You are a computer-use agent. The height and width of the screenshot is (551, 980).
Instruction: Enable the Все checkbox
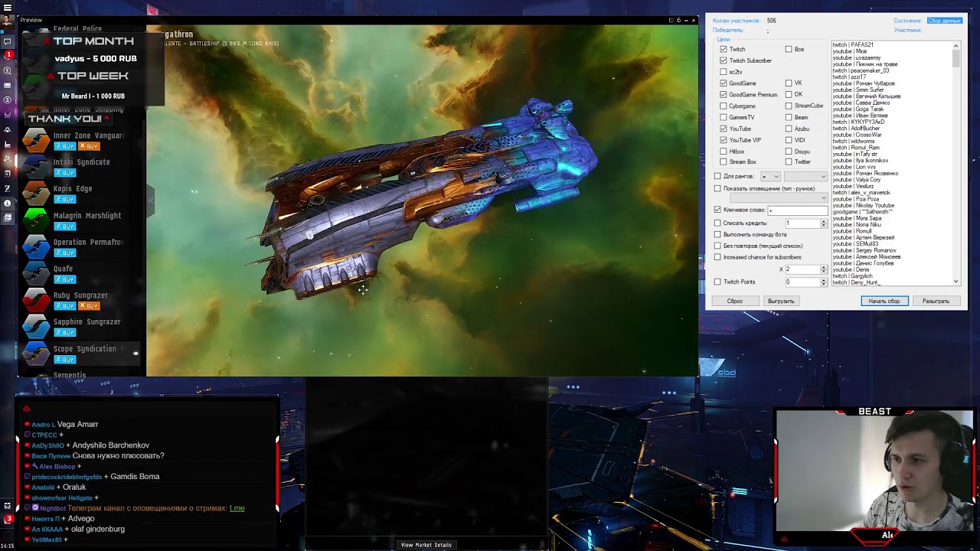tap(789, 49)
